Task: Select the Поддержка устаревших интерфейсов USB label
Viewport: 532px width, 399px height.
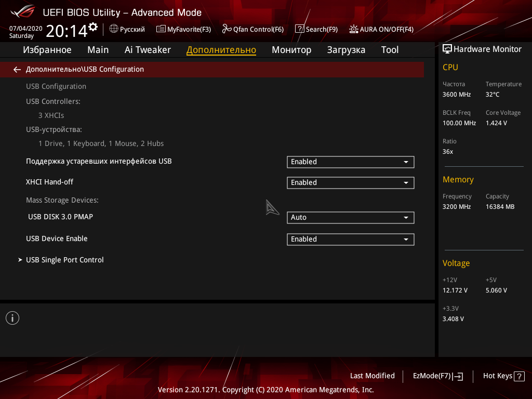Action: pyautogui.click(x=99, y=161)
